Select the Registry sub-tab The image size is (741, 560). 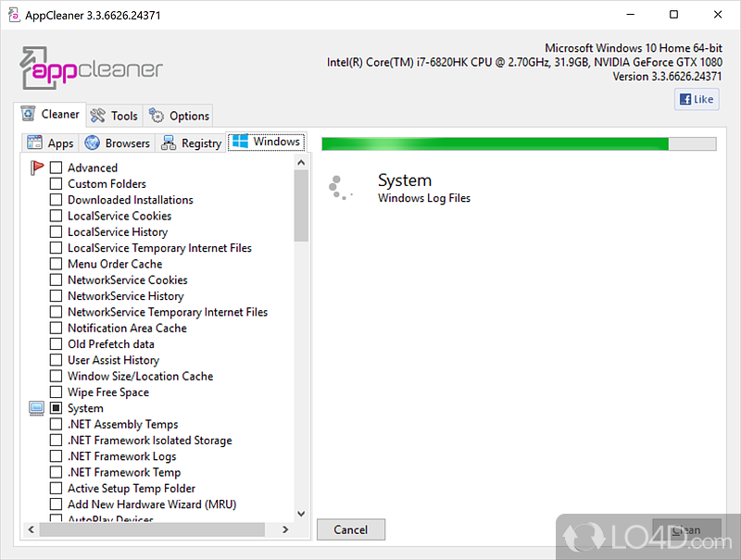coord(191,143)
